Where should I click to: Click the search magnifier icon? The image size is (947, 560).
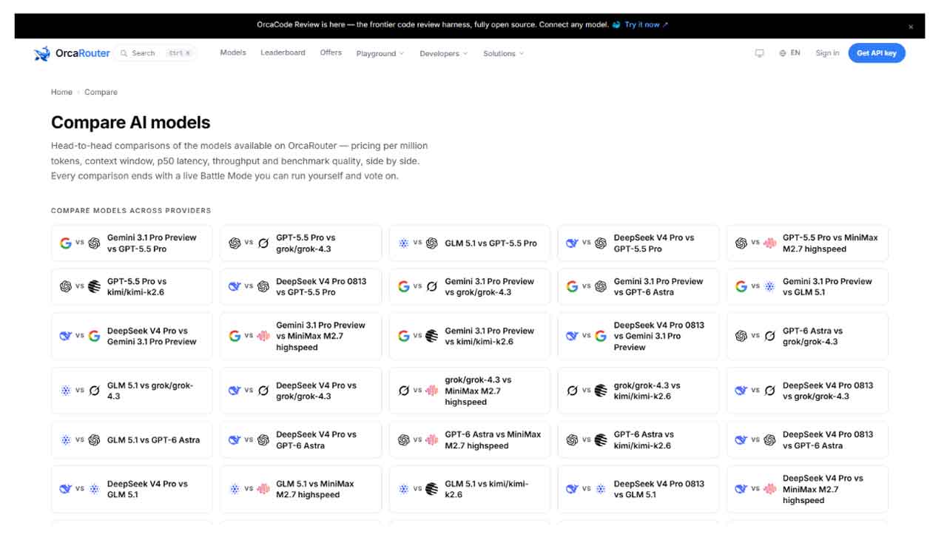click(x=124, y=53)
